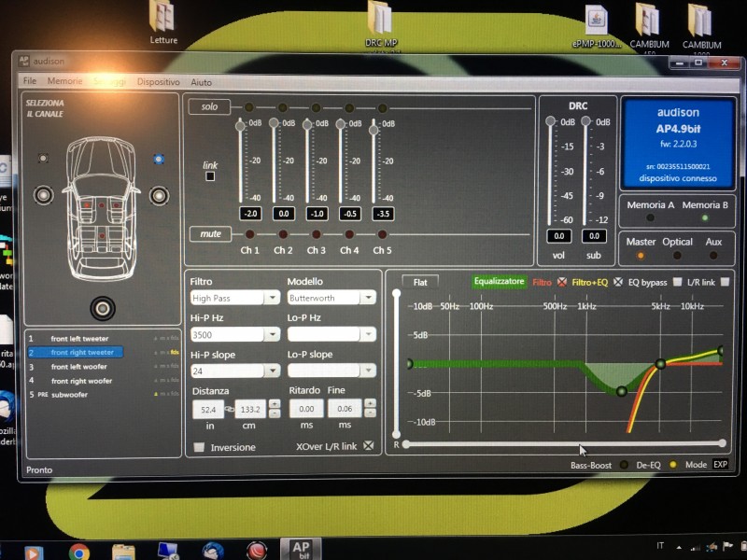This screenshot has height=560, width=747.
Task: Open File Explorer from the taskbar
Action: 123,553
